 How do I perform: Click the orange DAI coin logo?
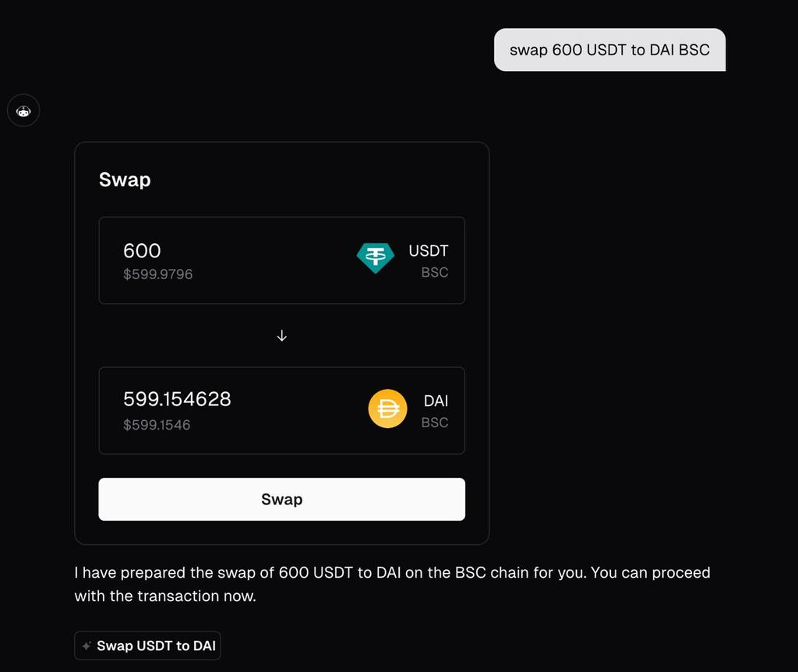(387, 409)
